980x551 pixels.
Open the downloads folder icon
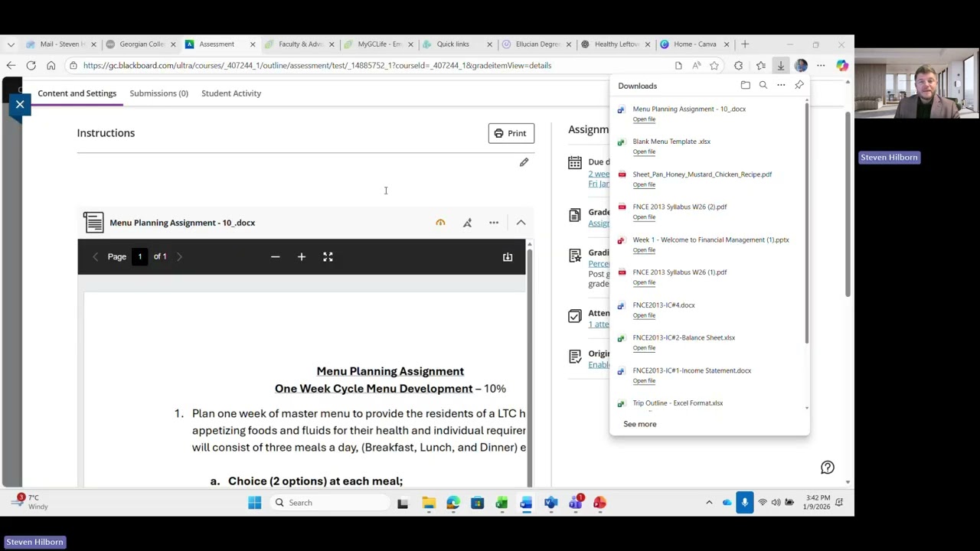click(745, 86)
